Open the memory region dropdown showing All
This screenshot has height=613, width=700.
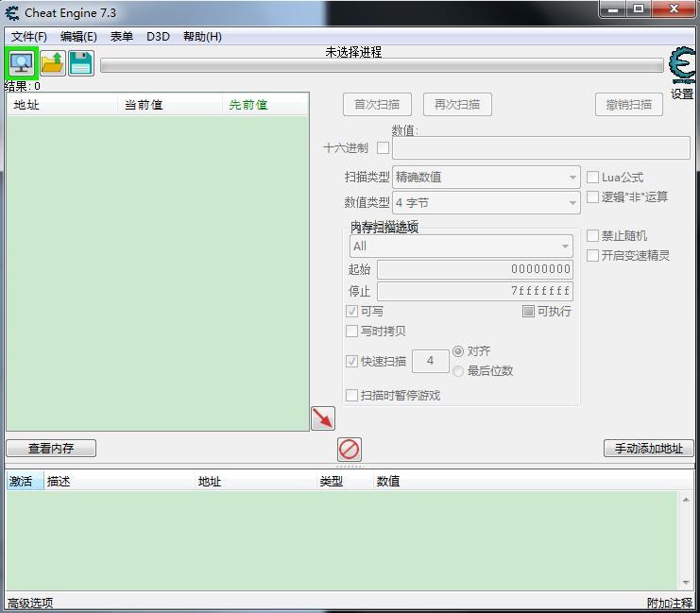pyautogui.click(x=461, y=246)
